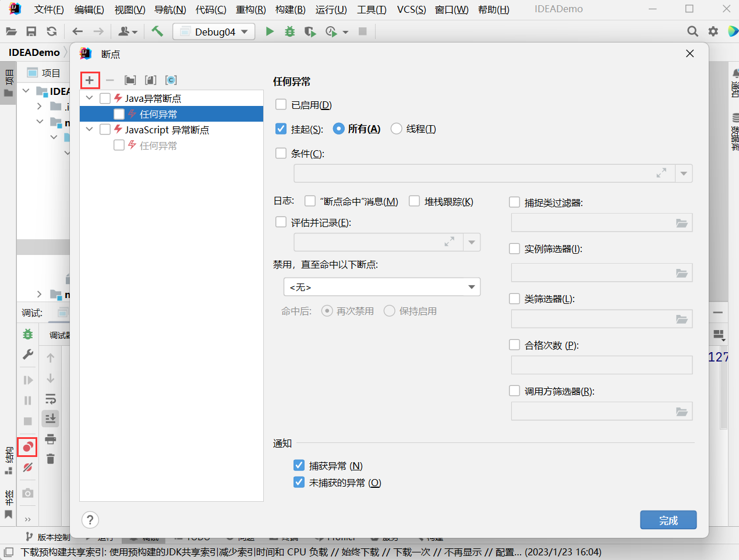This screenshot has height=560, width=739.
Task: Open the condition field history dropdown arrow
Action: click(x=684, y=173)
